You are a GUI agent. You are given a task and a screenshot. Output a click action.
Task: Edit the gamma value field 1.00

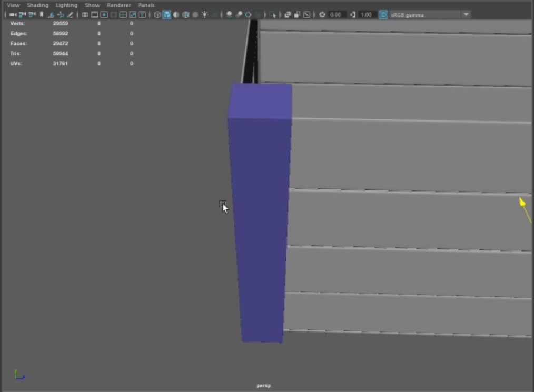[367, 15]
